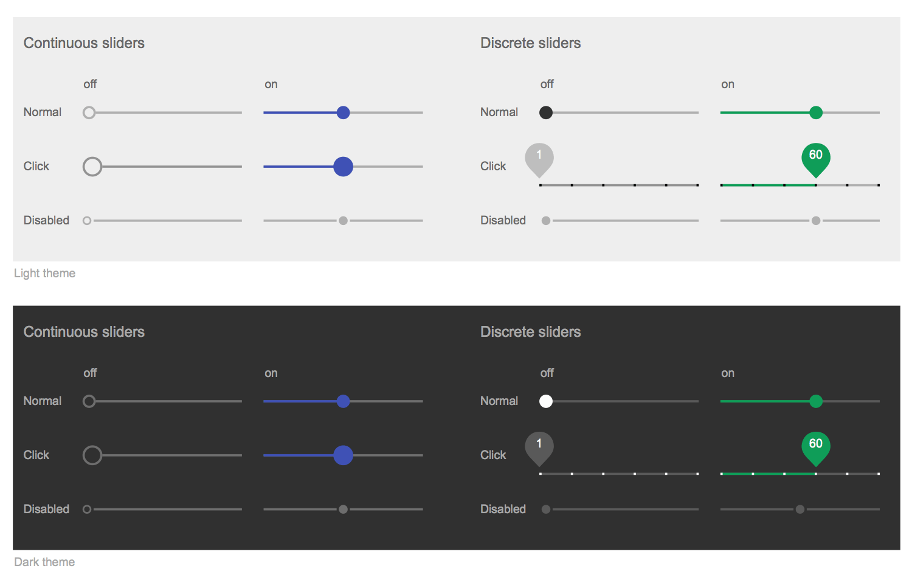Click the disabled discrete off thumb, light theme
The width and height of the screenshot is (912, 588).
(x=546, y=221)
